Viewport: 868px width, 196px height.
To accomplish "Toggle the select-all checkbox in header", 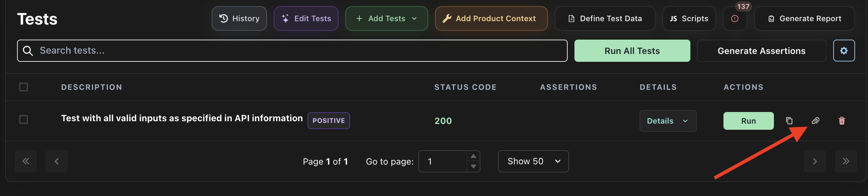I will [24, 87].
